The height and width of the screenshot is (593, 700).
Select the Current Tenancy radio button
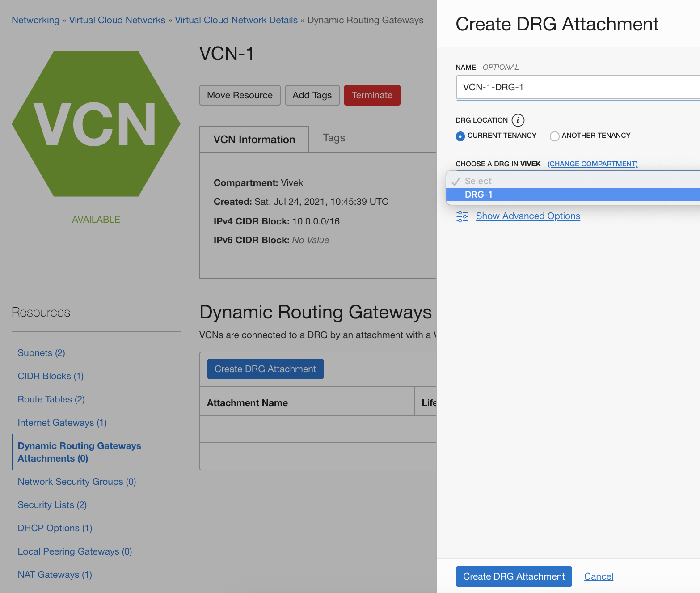(460, 136)
